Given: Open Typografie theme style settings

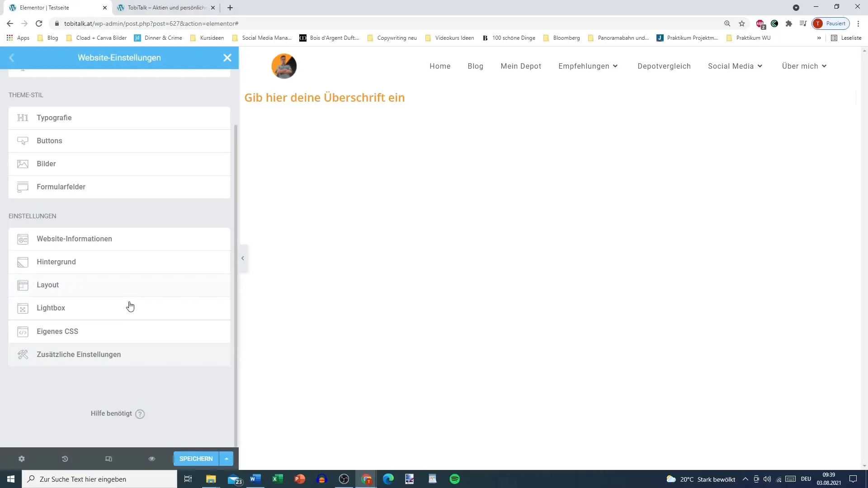Looking at the screenshot, I should 119,118.
